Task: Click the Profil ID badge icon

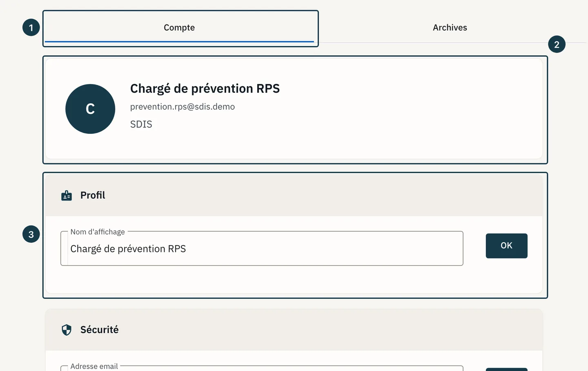Action: tap(67, 195)
